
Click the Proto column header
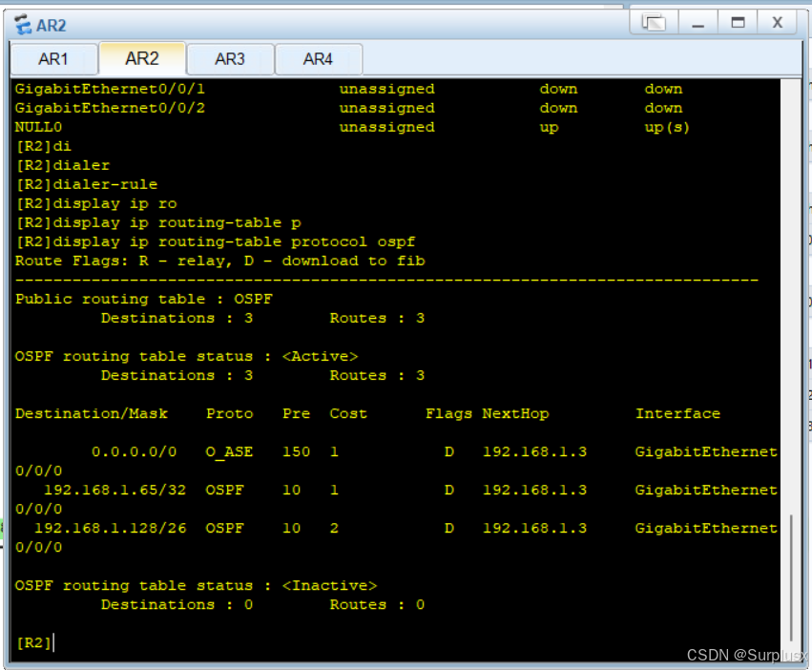pyautogui.click(x=229, y=413)
